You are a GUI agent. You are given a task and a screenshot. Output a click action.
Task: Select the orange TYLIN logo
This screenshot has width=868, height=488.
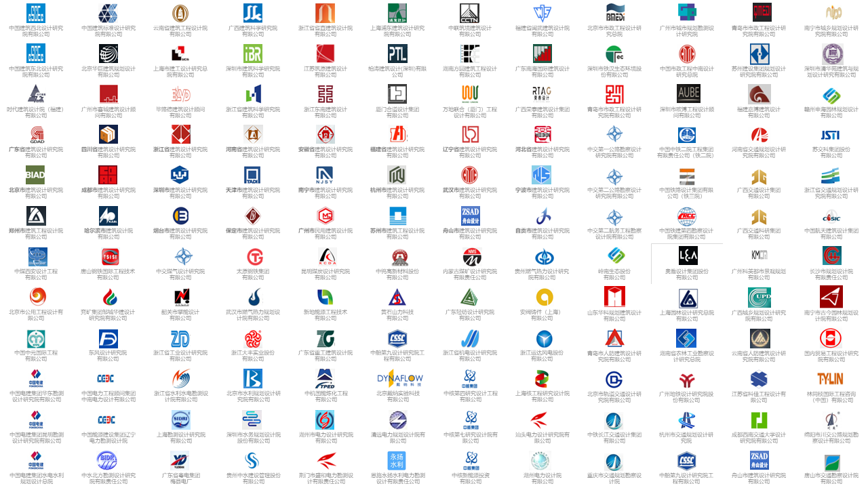tap(831, 378)
